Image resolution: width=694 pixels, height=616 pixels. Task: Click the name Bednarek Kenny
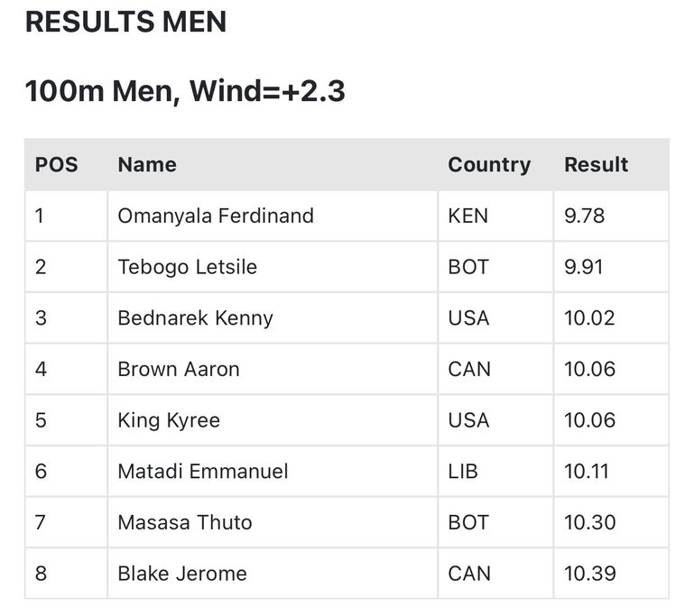click(195, 318)
